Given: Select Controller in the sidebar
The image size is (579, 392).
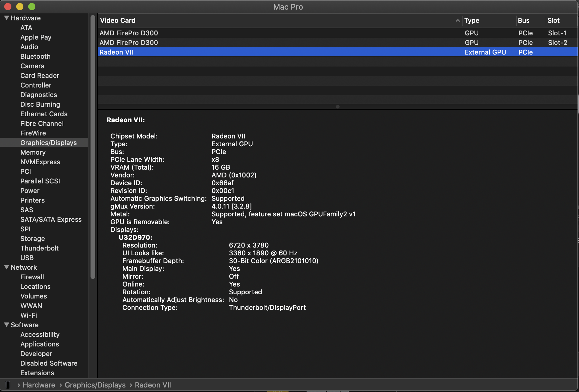Looking at the screenshot, I should pos(36,85).
